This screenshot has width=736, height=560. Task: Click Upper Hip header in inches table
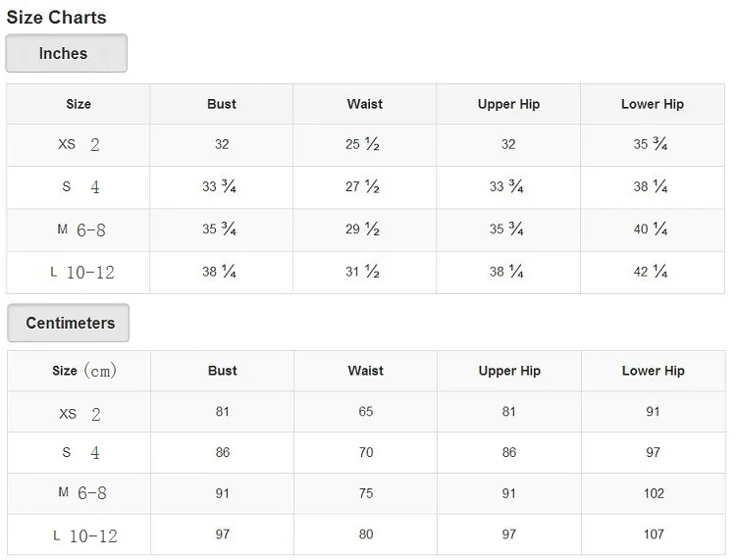pos(508,104)
